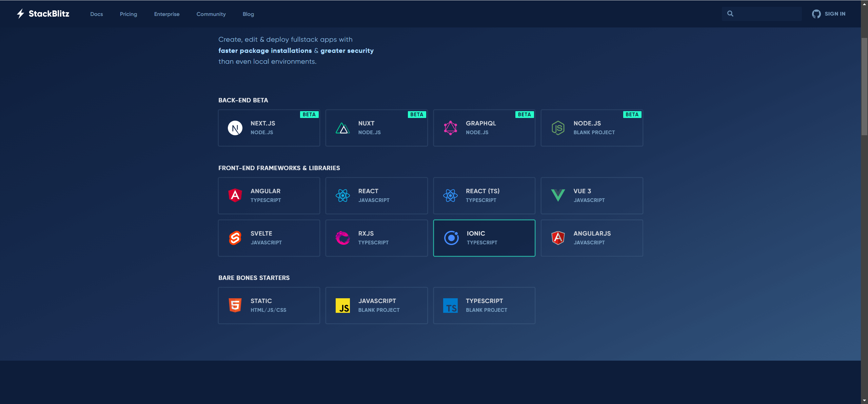The width and height of the screenshot is (868, 404).
Task: Open JAVASCRIPT BLANK PROJECT starter
Action: point(376,305)
